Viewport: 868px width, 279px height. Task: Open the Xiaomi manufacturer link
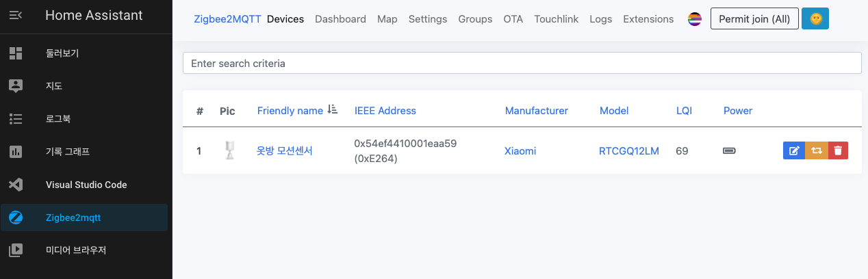point(520,151)
